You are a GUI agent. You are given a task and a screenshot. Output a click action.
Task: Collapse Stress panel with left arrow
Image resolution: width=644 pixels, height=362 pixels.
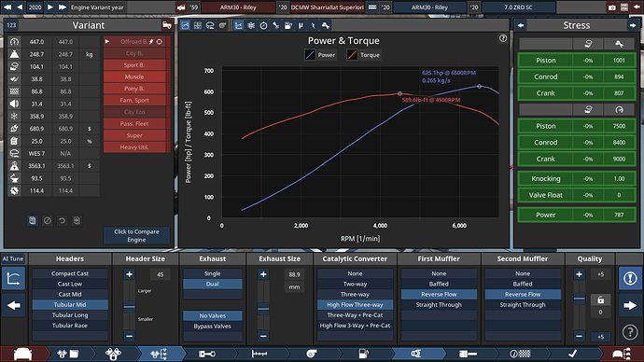coord(521,25)
